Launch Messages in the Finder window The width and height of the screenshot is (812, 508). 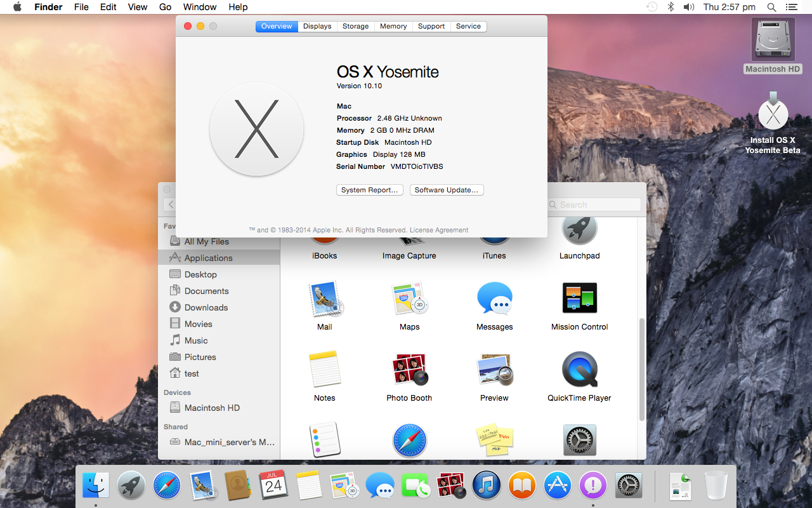point(494,299)
